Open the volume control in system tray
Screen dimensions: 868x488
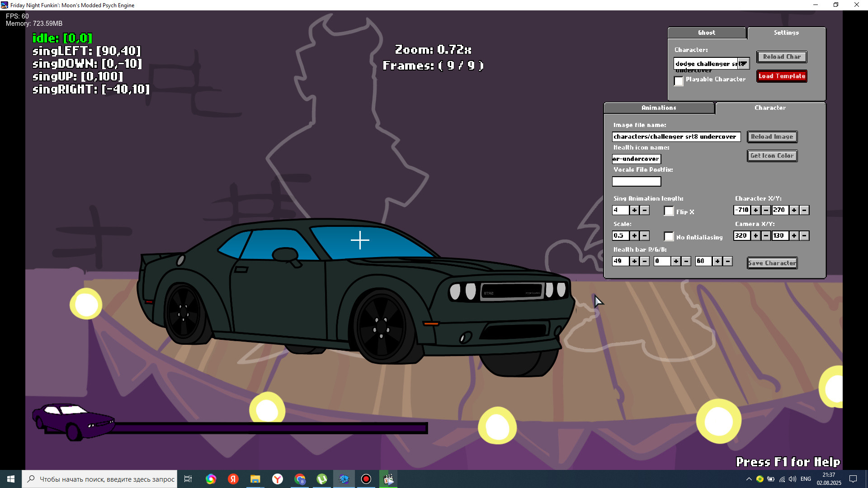coord(793,479)
